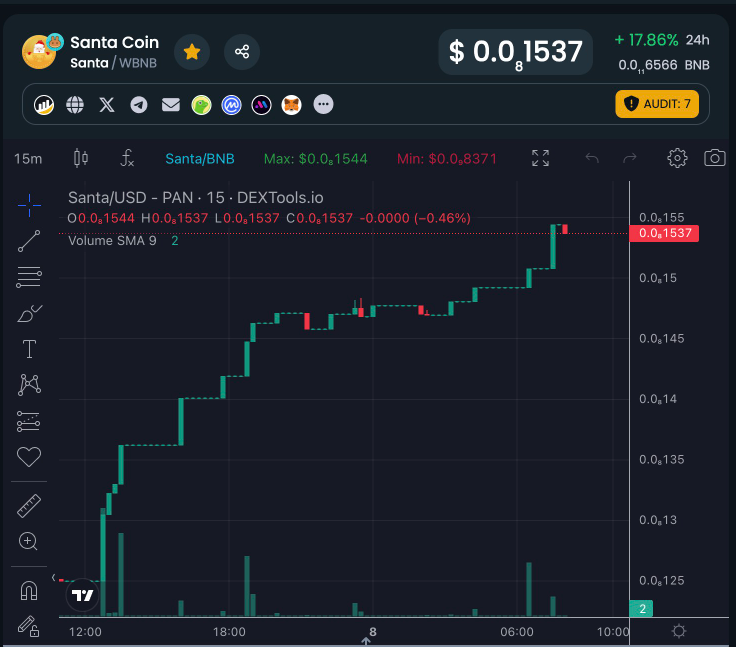The image size is (736, 647).
Task: Click the current price label 0.0₈1537 on axis
Action: (664, 233)
